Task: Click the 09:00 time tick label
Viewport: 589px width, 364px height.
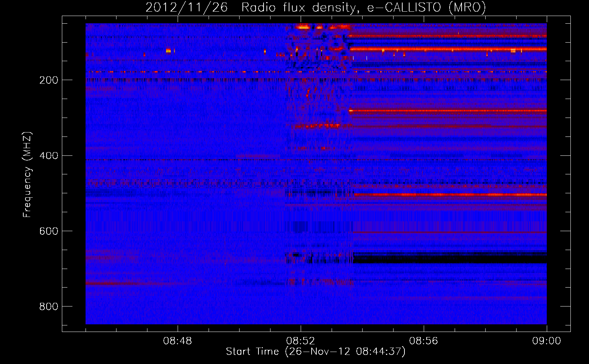Action: pyautogui.click(x=547, y=341)
